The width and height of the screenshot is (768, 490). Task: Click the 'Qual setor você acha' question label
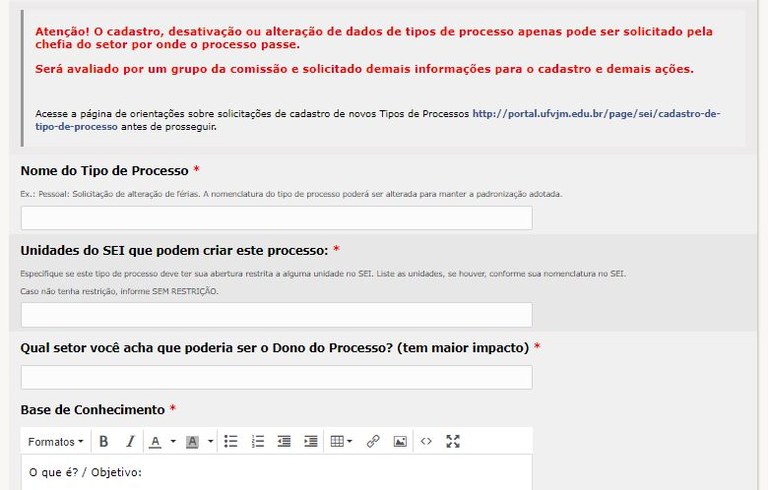[275, 348]
